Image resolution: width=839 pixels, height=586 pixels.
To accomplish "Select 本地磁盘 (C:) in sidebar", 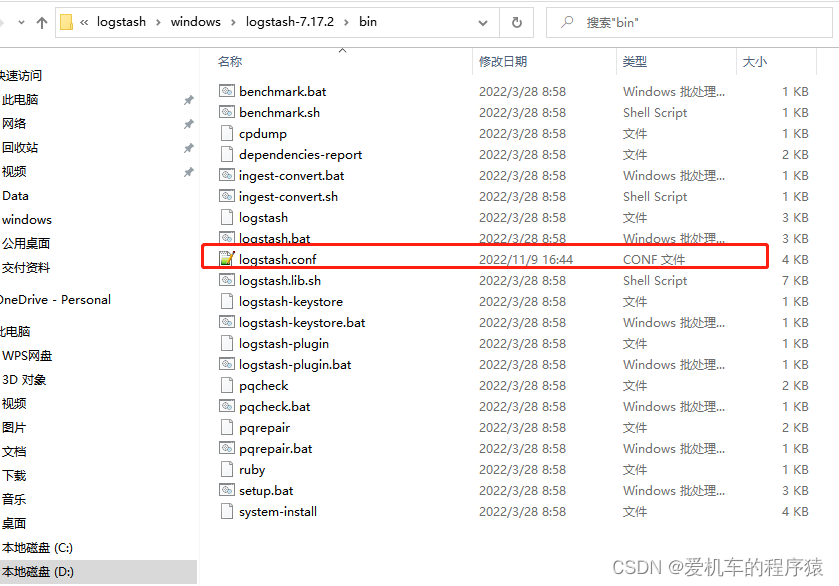I will click(x=37, y=547).
